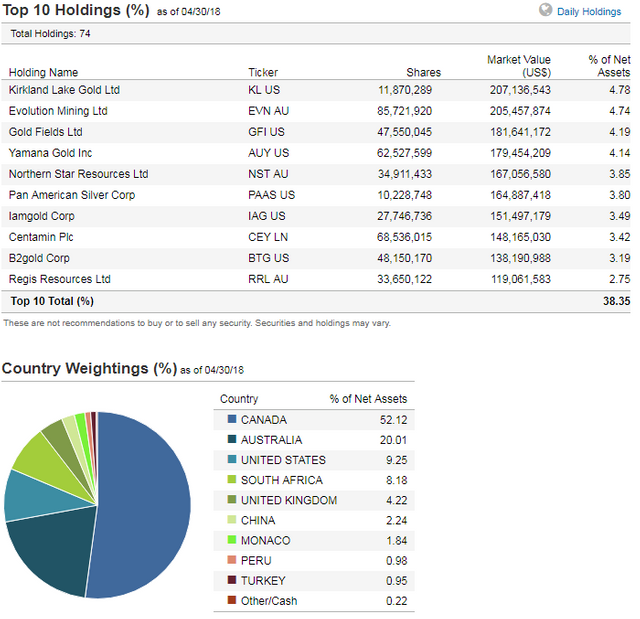Click the teal United States pie slice
Viewport: 640px width, 619px height.
[x=37, y=496]
